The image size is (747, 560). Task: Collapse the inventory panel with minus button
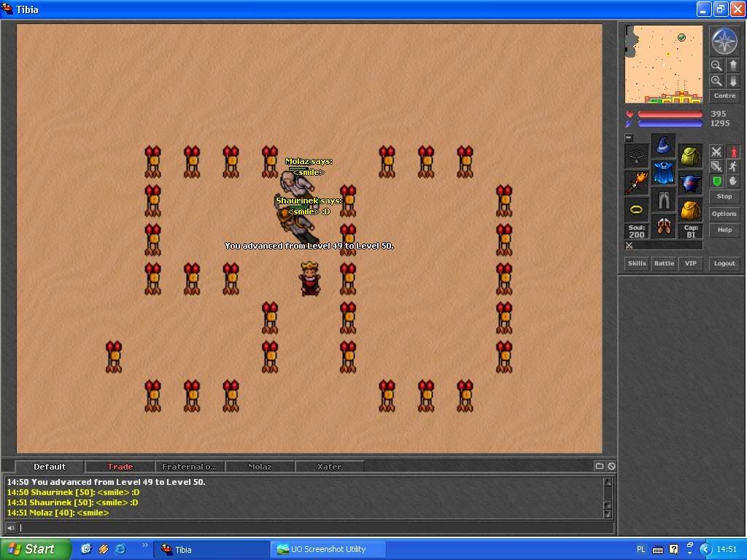(629, 138)
